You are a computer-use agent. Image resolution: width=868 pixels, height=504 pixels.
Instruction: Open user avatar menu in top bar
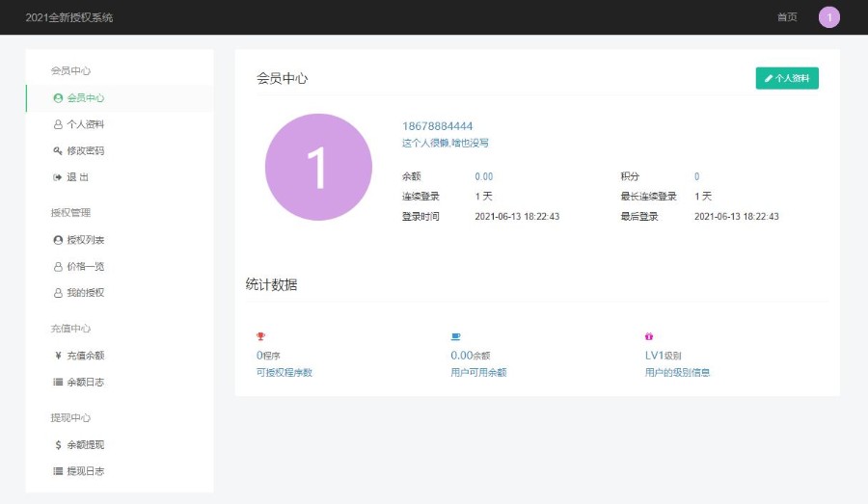(828, 17)
